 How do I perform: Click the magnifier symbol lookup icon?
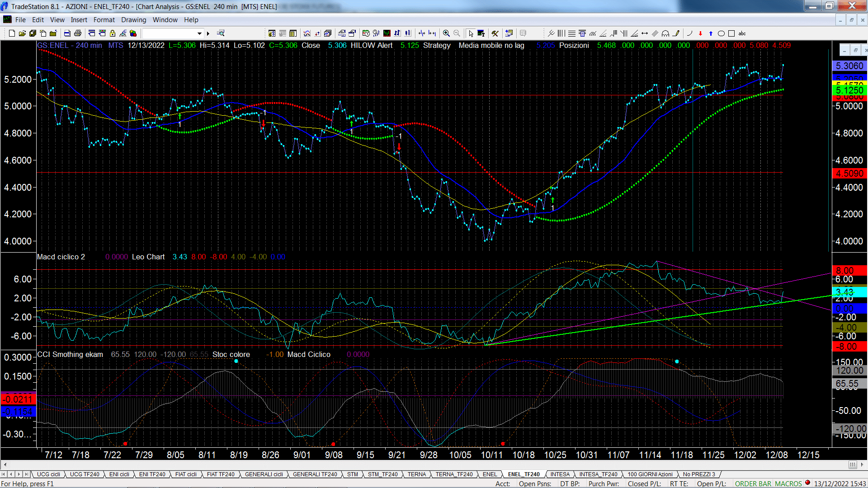pos(221,33)
